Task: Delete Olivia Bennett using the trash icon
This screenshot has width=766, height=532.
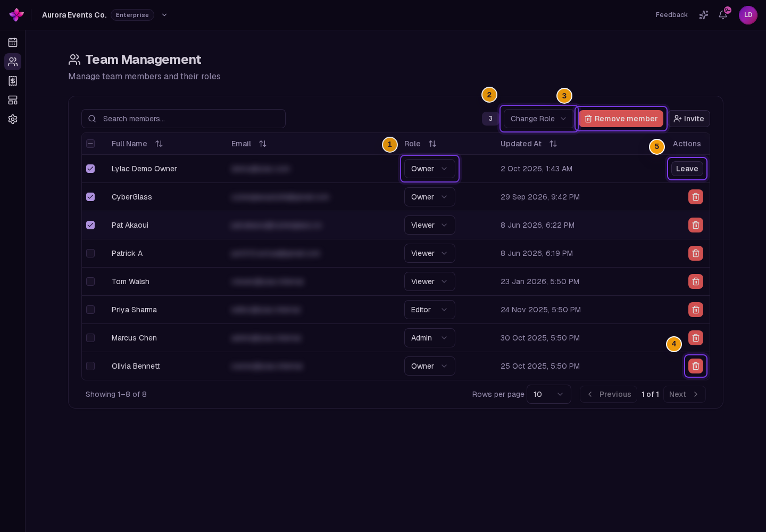Action: click(x=696, y=366)
